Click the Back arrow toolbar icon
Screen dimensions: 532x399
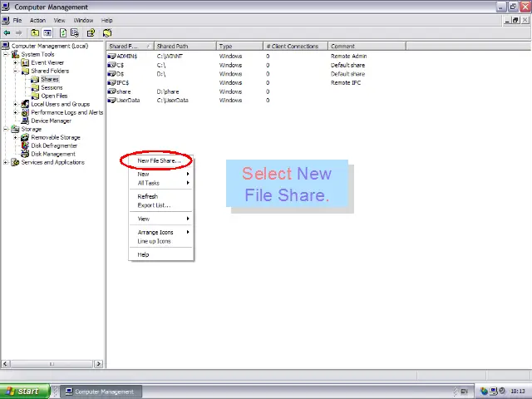(x=7, y=33)
